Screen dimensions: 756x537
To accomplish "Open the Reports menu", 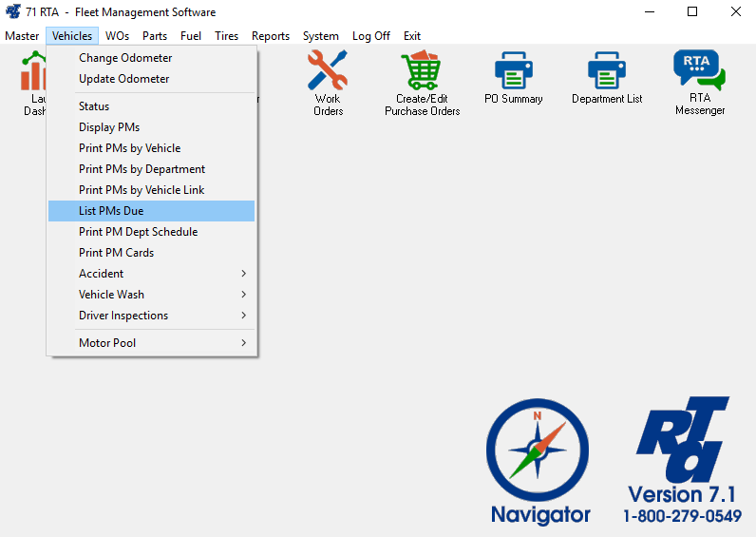I will [271, 36].
